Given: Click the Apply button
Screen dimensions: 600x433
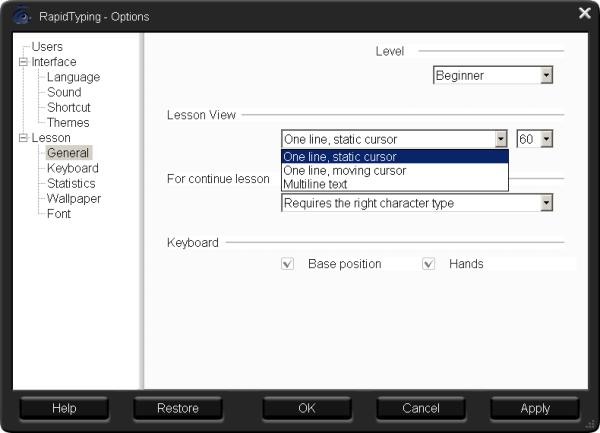Looking at the screenshot, I should pos(535,408).
